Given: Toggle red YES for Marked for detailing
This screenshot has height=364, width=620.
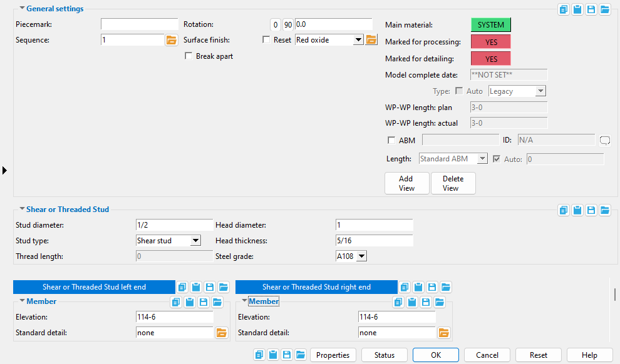Looking at the screenshot, I should (491, 59).
